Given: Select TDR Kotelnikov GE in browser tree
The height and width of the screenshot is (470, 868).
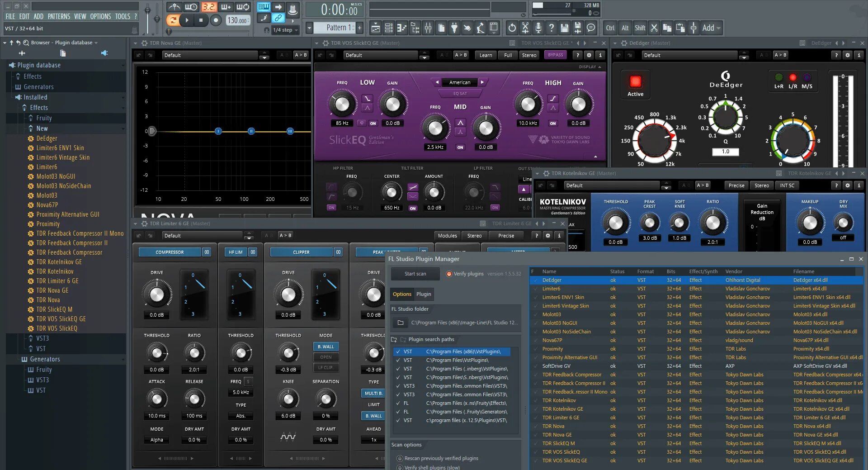Looking at the screenshot, I should click(59, 262).
